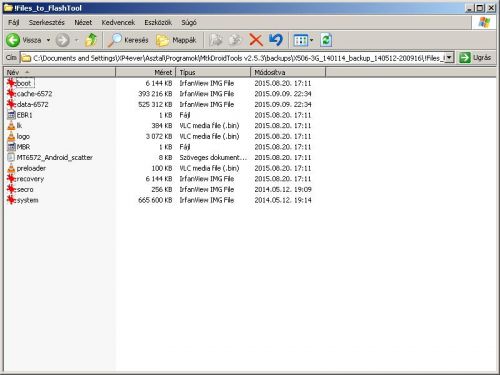
Task: Select the secro IrfanView file icon
Action: pyautogui.click(x=11, y=189)
